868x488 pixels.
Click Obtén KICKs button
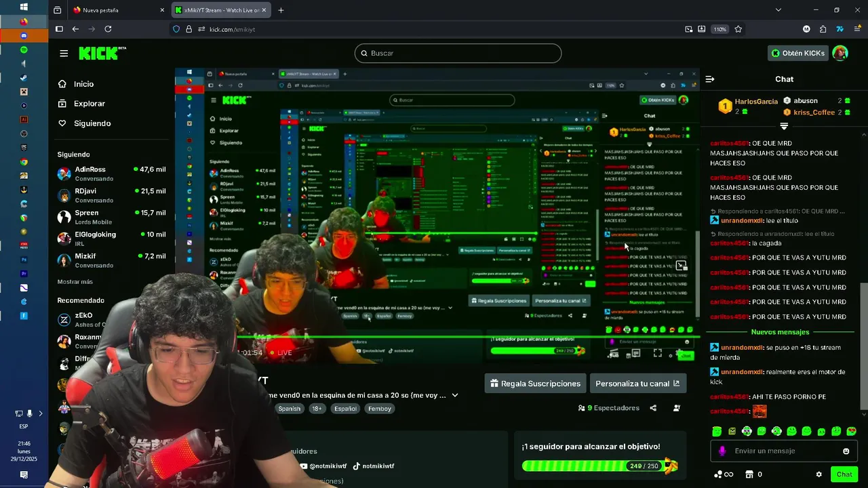[x=797, y=53]
